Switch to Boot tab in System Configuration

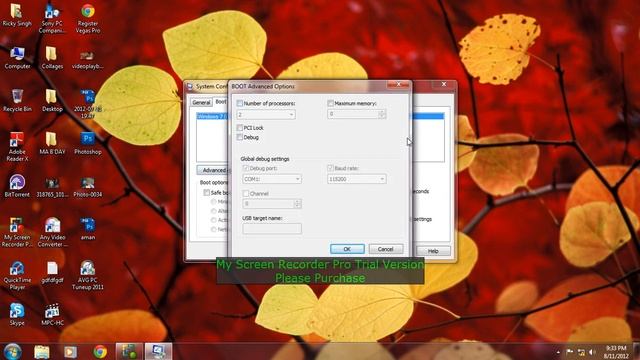click(x=221, y=102)
